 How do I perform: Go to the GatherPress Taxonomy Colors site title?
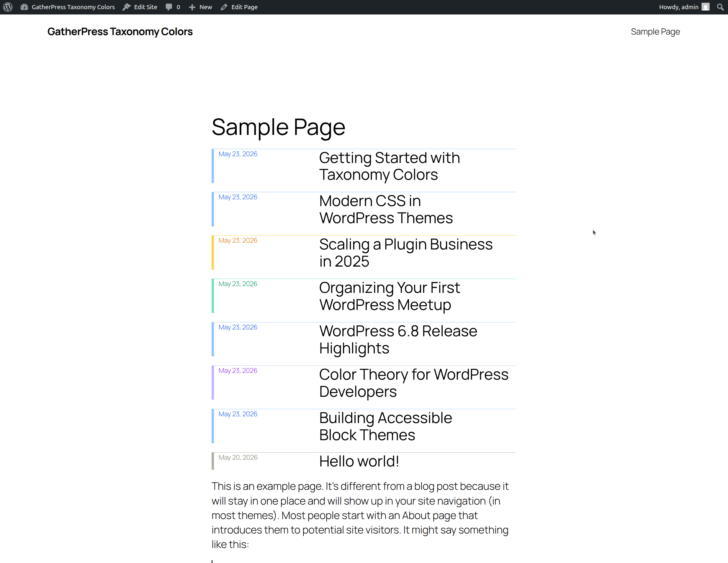point(120,32)
